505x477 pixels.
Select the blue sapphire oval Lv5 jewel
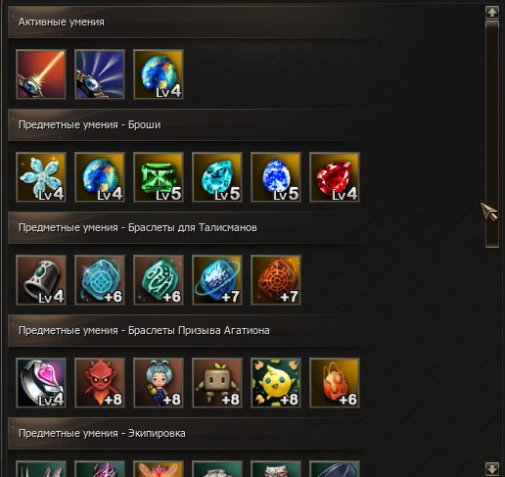(276, 177)
